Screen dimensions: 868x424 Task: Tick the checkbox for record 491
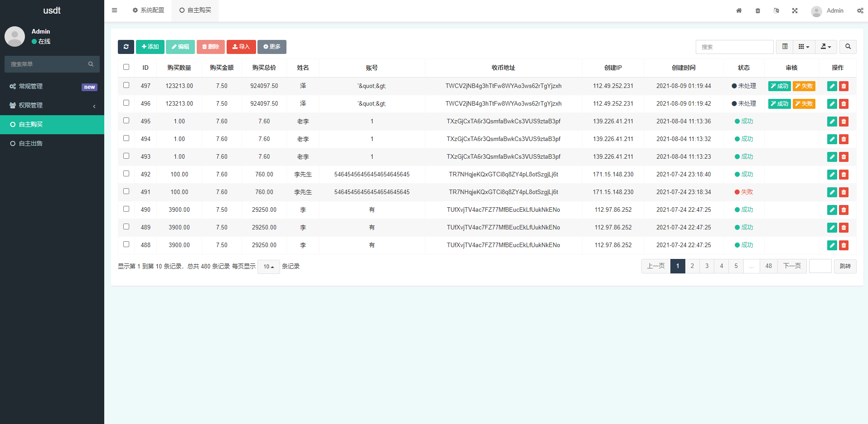pos(126,191)
